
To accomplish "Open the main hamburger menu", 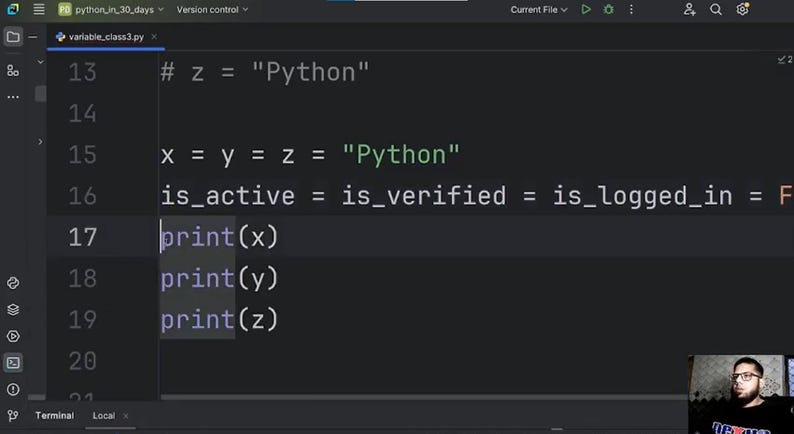I will coord(38,9).
